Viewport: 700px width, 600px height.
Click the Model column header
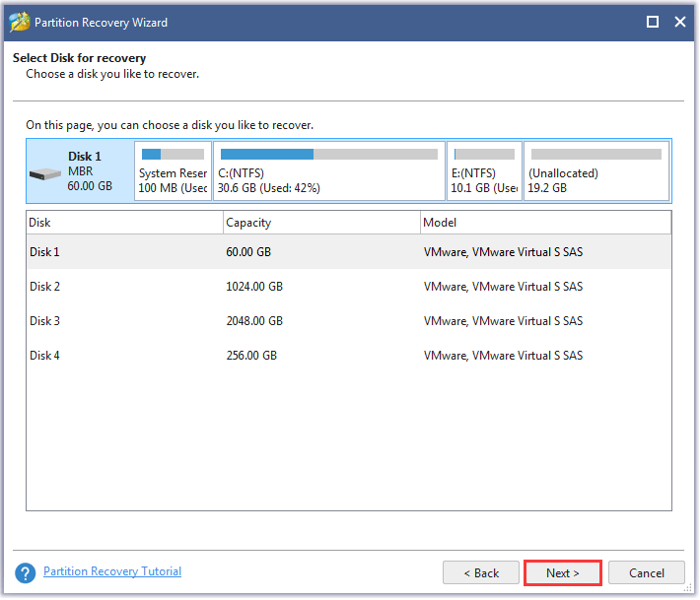click(545, 223)
